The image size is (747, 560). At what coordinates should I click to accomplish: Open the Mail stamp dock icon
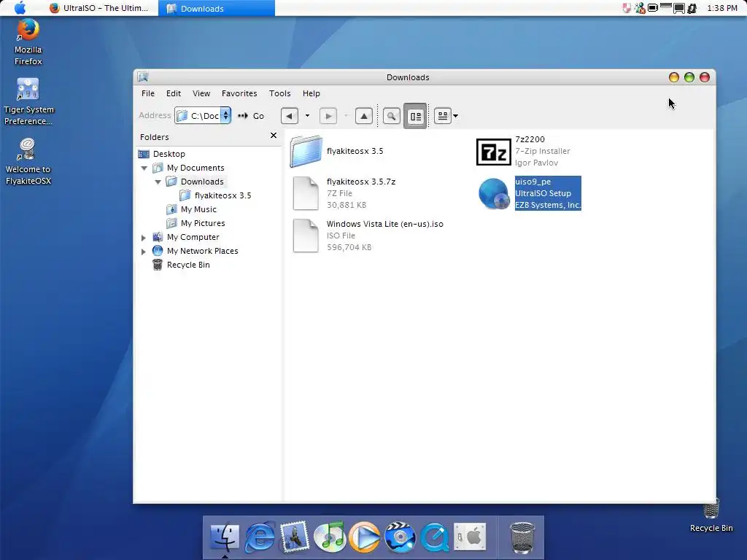coord(295,537)
